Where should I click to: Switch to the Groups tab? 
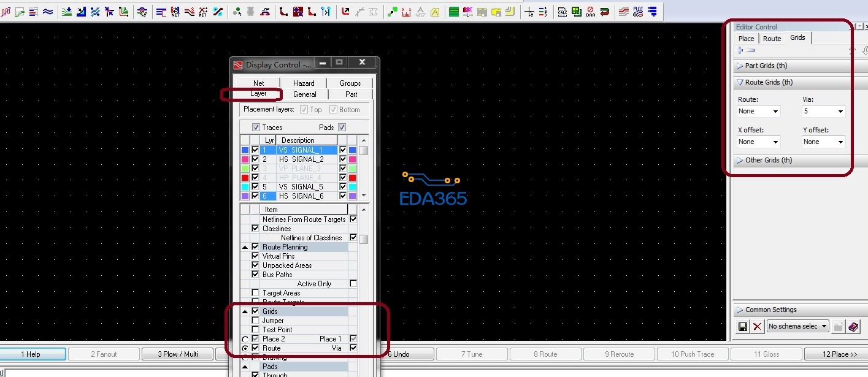coord(350,83)
